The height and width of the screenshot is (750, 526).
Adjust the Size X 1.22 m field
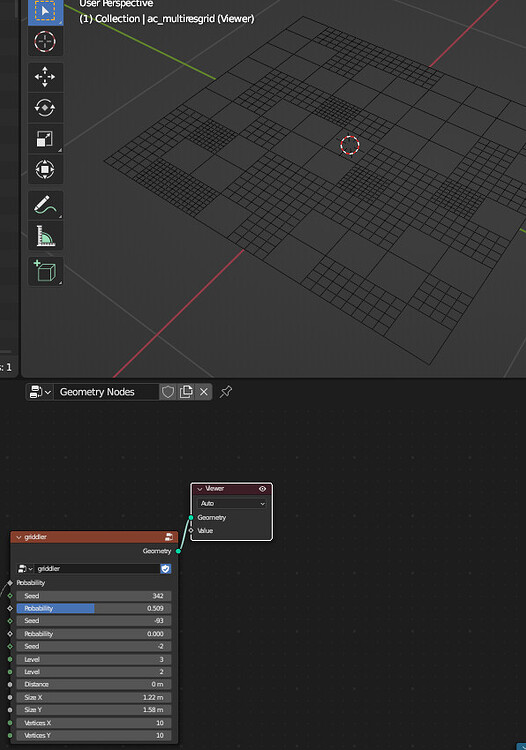tap(94, 697)
